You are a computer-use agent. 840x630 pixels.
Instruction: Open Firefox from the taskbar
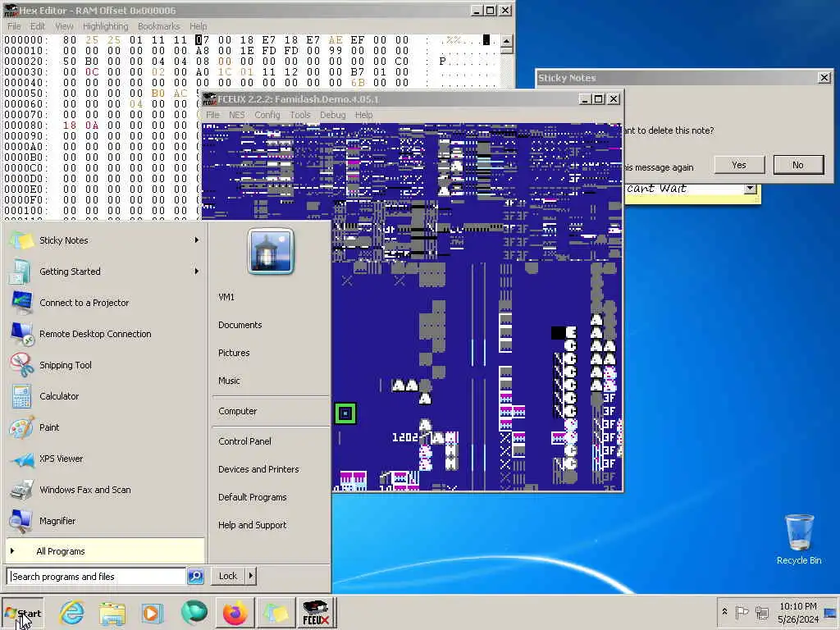click(235, 612)
